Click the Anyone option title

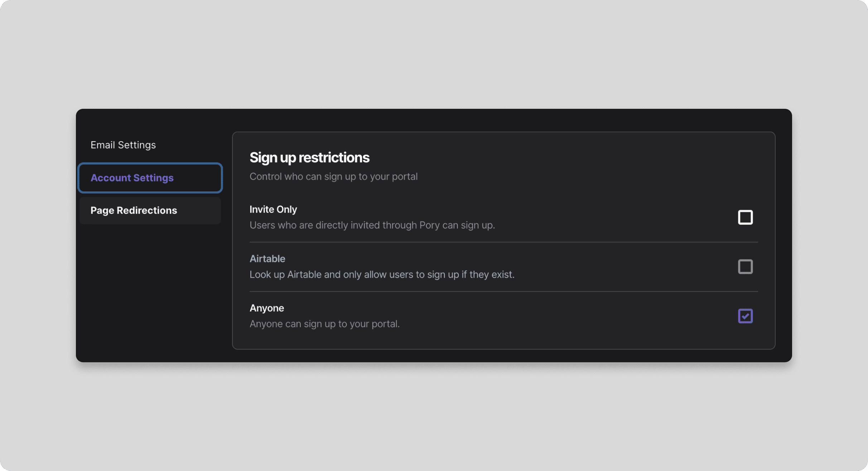[x=267, y=308]
